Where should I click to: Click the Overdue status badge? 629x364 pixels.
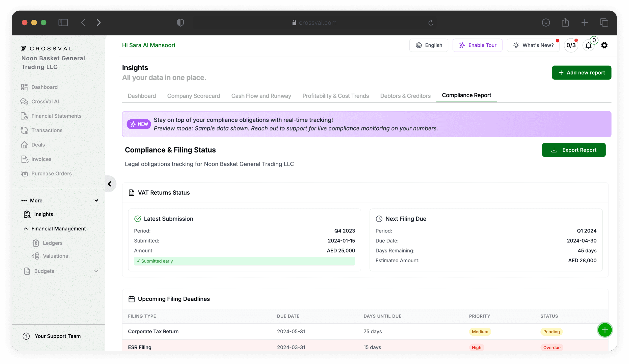pyautogui.click(x=552, y=348)
